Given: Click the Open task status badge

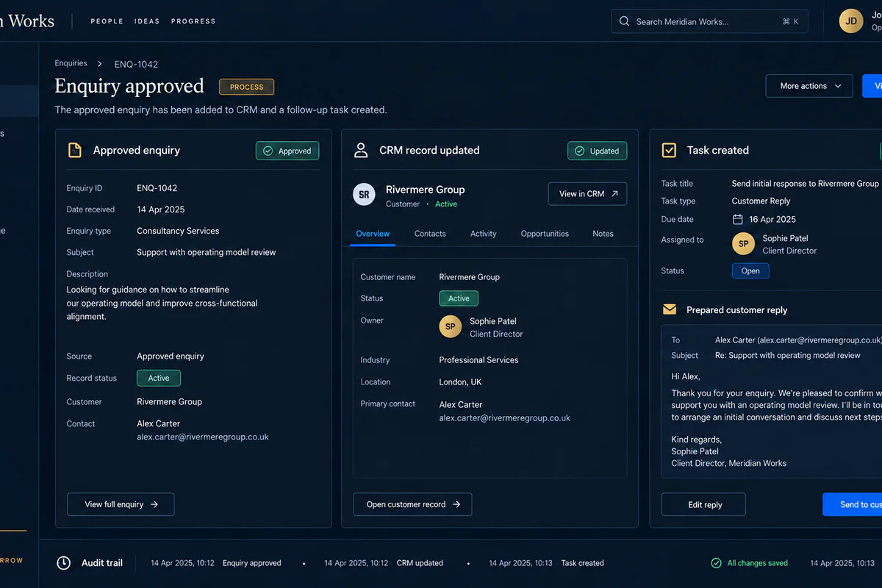Looking at the screenshot, I should point(750,270).
